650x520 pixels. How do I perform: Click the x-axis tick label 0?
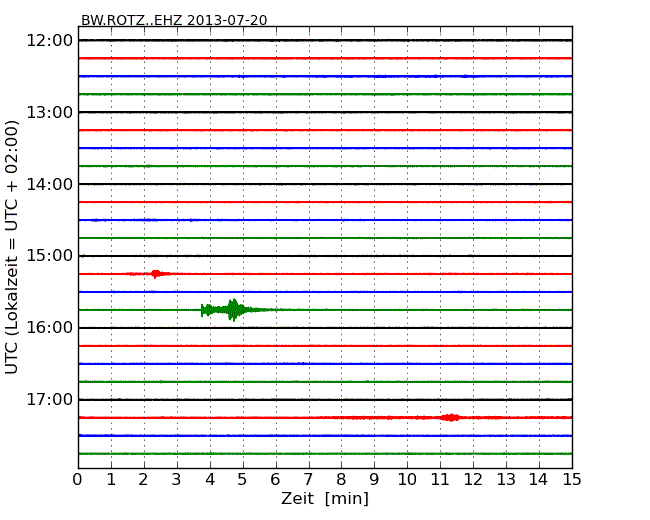click(x=78, y=480)
